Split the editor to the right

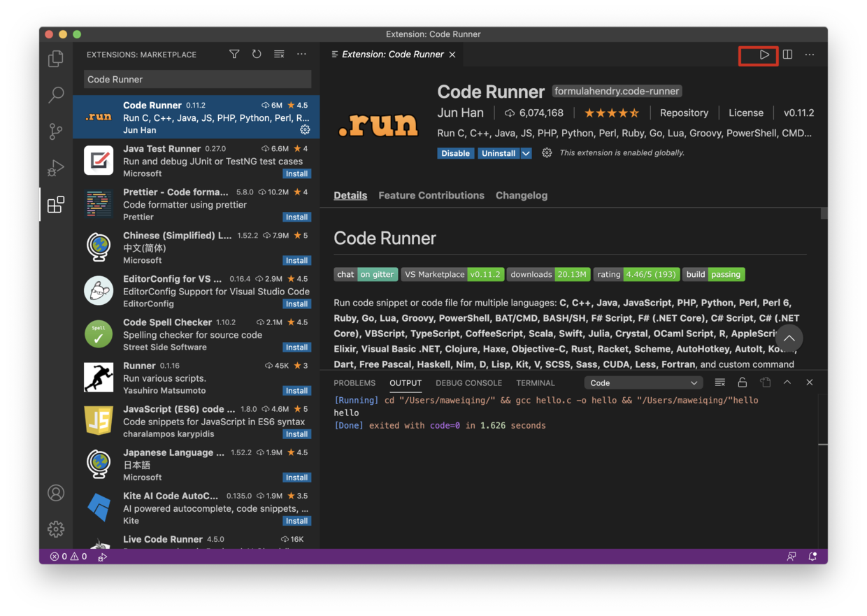coord(787,55)
